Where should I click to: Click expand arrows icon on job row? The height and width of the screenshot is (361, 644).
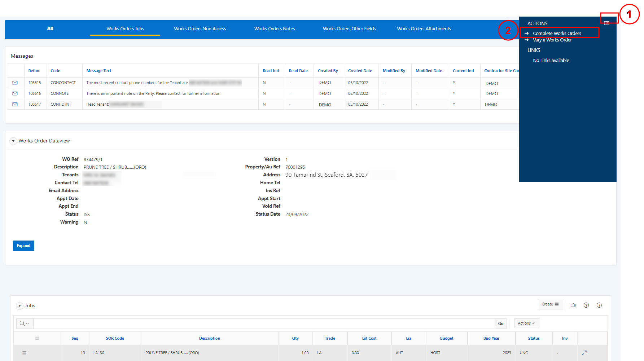[x=584, y=353]
